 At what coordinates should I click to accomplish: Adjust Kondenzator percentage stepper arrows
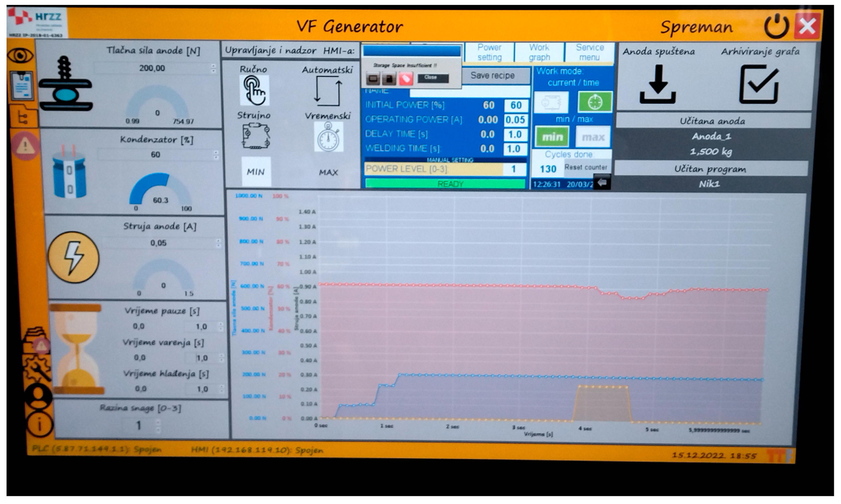point(216,155)
